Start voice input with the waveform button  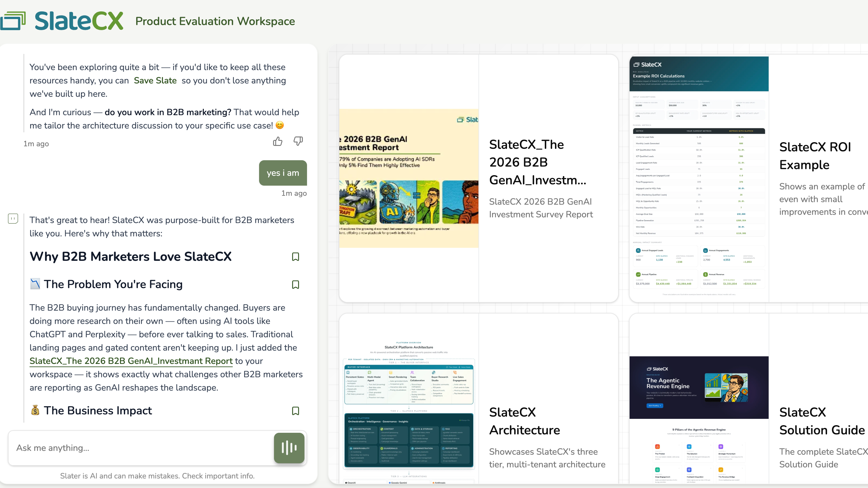289,448
